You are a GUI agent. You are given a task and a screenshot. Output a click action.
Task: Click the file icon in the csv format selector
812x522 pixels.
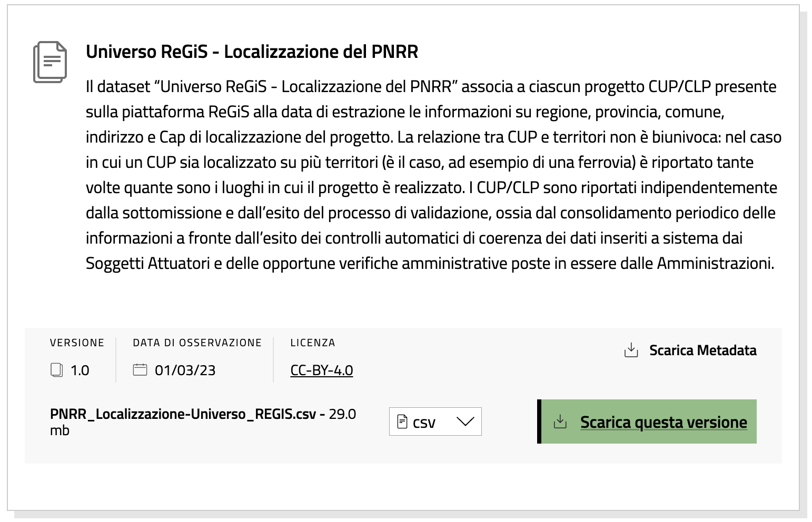coord(402,421)
